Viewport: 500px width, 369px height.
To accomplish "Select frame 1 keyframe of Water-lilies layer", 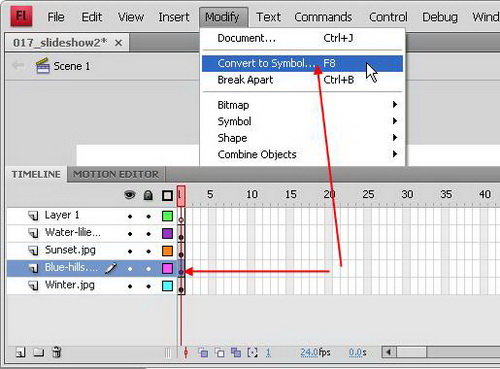I will (x=181, y=233).
